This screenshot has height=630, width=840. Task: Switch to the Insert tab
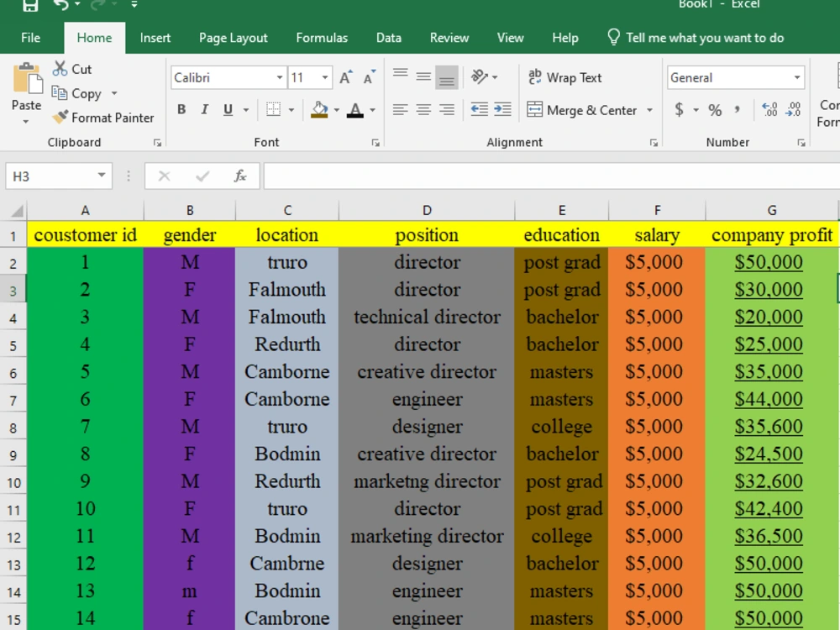click(155, 38)
